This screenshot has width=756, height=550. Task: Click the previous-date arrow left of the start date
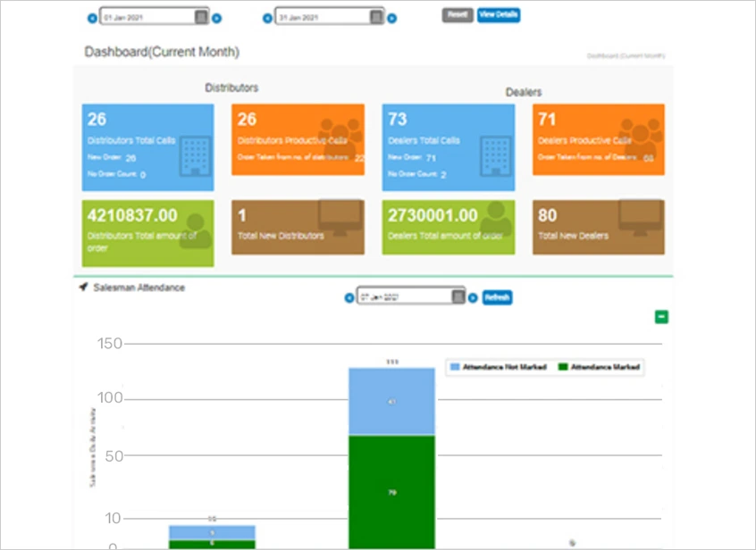coord(91,16)
